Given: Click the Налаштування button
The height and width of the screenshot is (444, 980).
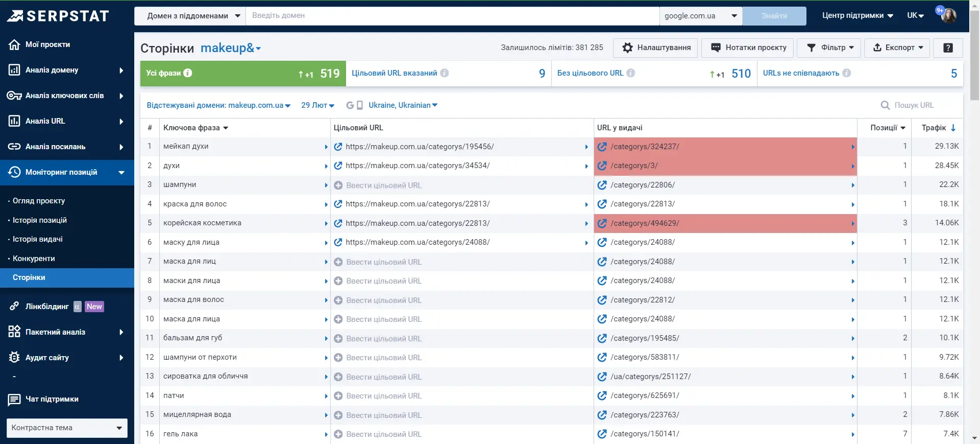Looking at the screenshot, I should click(656, 48).
